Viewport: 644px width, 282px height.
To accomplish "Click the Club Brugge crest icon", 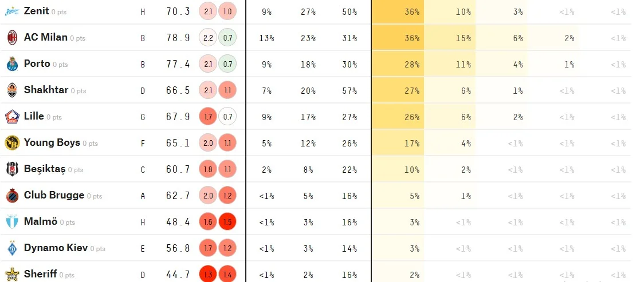I will tap(11, 196).
